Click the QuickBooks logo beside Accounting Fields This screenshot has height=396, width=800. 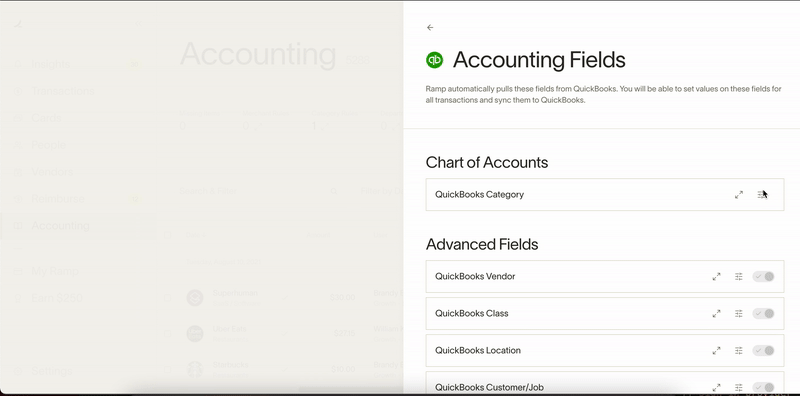pos(435,60)
